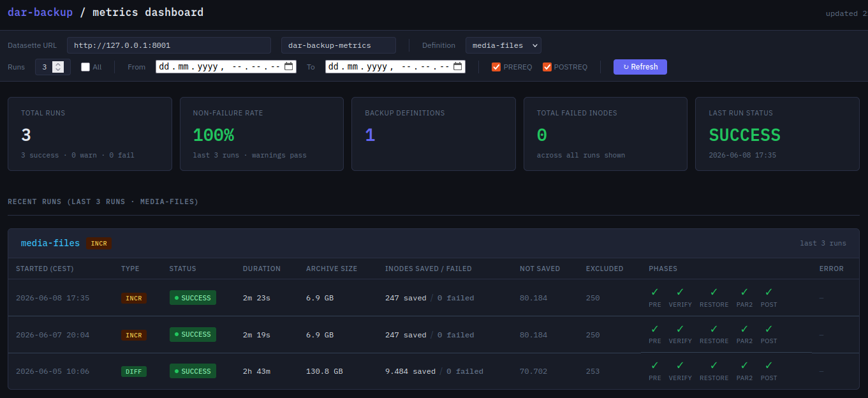Click INCR type badge in 2026-06-08 row
Screen dimensions: 868x398
click(x=133, y=298)
